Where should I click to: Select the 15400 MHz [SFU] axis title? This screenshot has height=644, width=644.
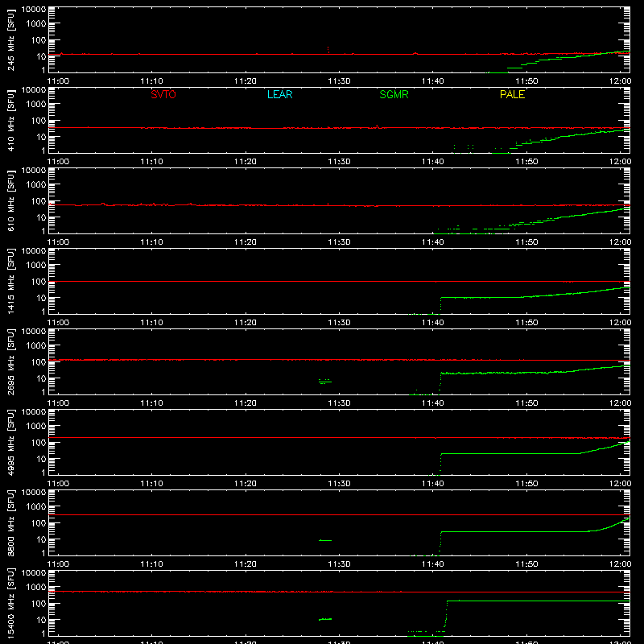(x=11, y=602)
